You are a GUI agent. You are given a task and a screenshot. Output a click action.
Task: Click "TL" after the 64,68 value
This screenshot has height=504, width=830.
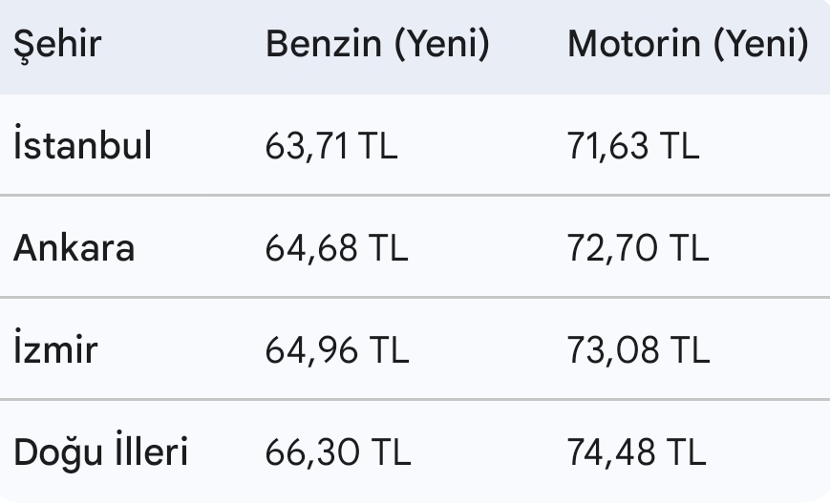[x=387, y=249]
